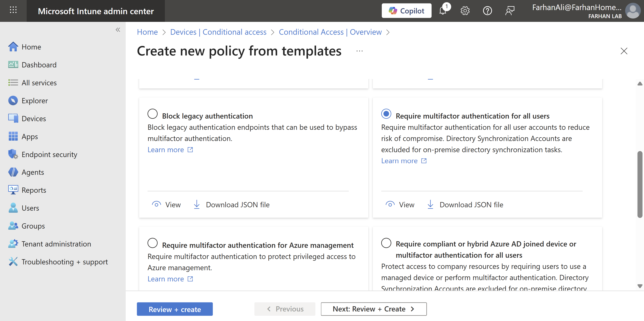Open the ellipsis menu beside page title
The height and width of the screenshot is (321, 644).
pyautogui.click(x=360, y=51)
